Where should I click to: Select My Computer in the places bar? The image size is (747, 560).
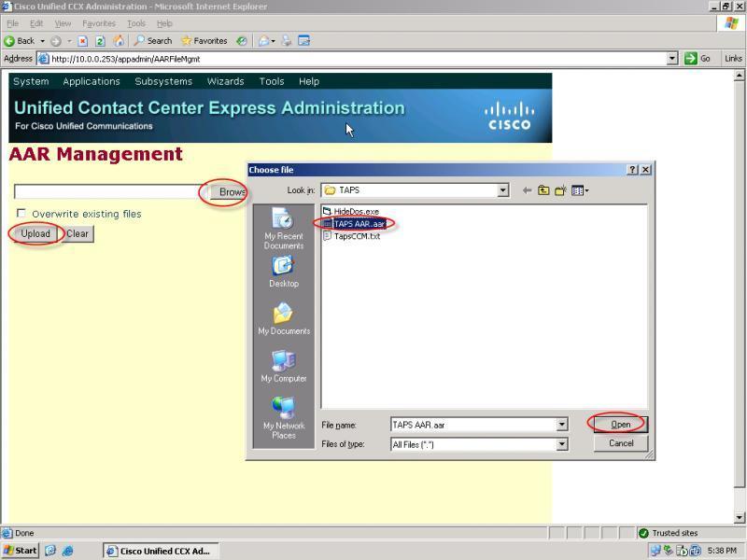[x=284, y=366]
